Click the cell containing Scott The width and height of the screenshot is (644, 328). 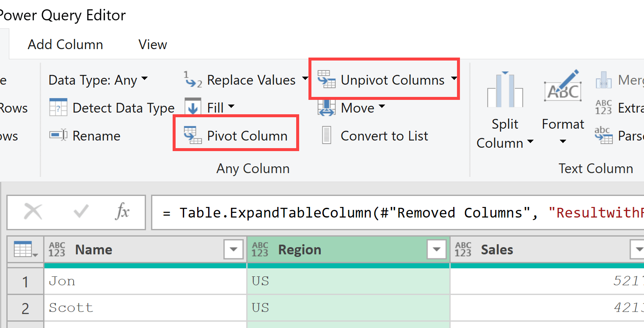point(145,308)
